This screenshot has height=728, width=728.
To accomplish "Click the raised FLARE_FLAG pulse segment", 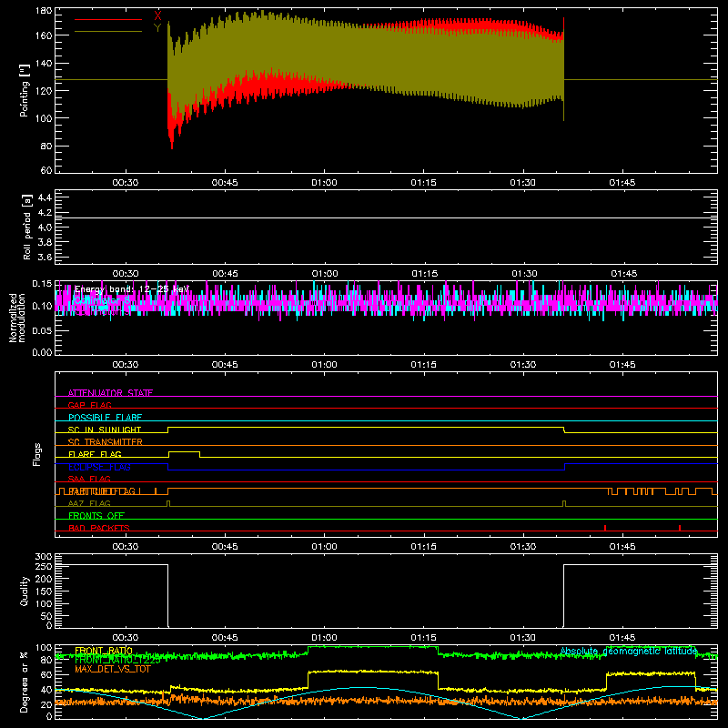I will click(x=185, y=451).
